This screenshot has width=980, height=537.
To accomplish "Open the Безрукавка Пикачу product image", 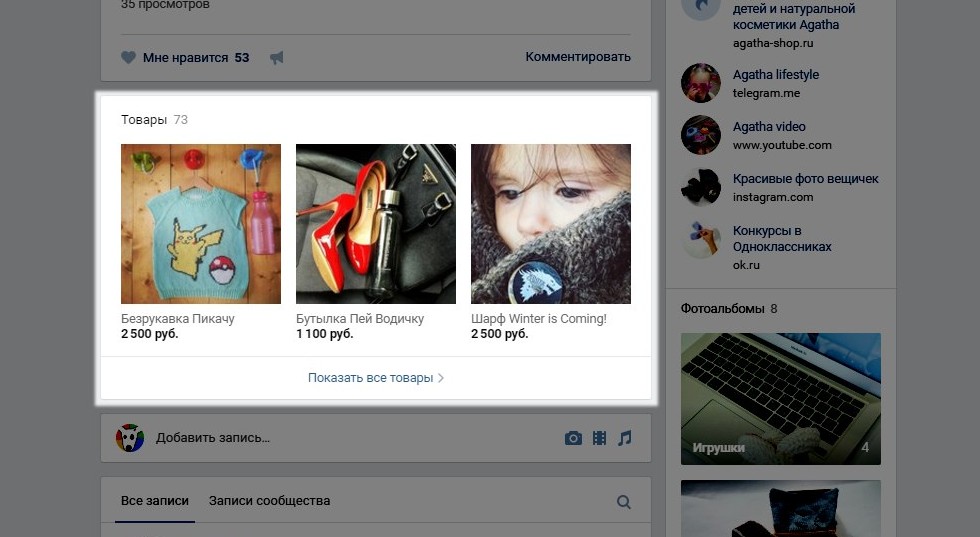I will [x=201, y=224].
